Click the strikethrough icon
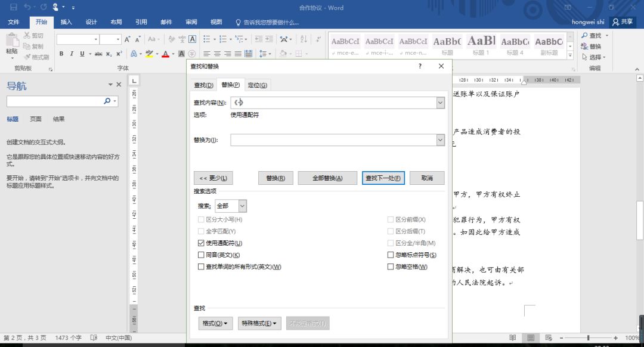644x347 pixels. pyautogui.click(x=99, y=54)
